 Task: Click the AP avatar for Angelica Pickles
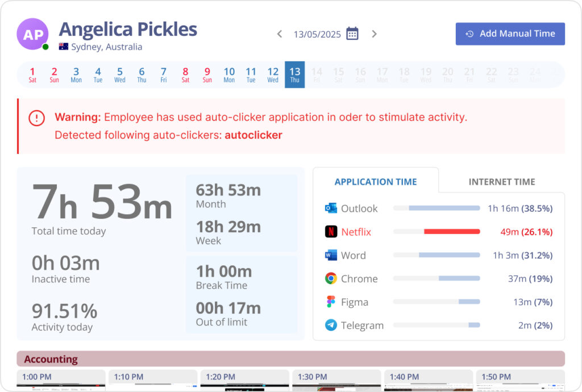(x=32, y=35)
